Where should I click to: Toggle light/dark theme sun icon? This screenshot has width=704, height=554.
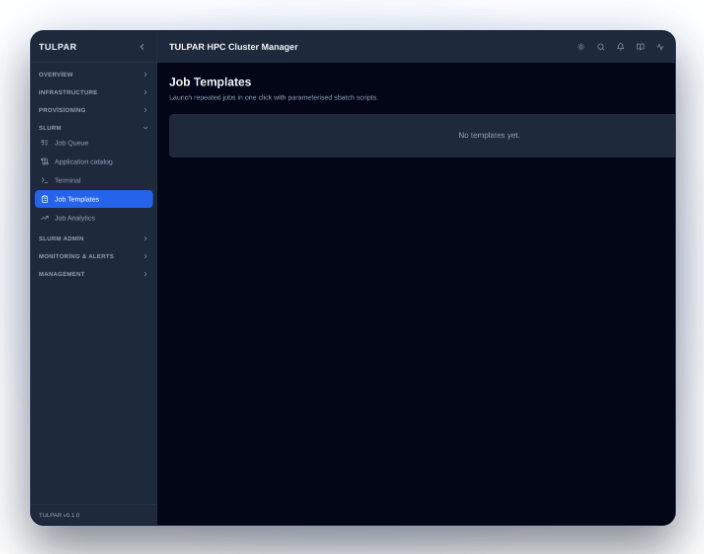coord(581,47)
